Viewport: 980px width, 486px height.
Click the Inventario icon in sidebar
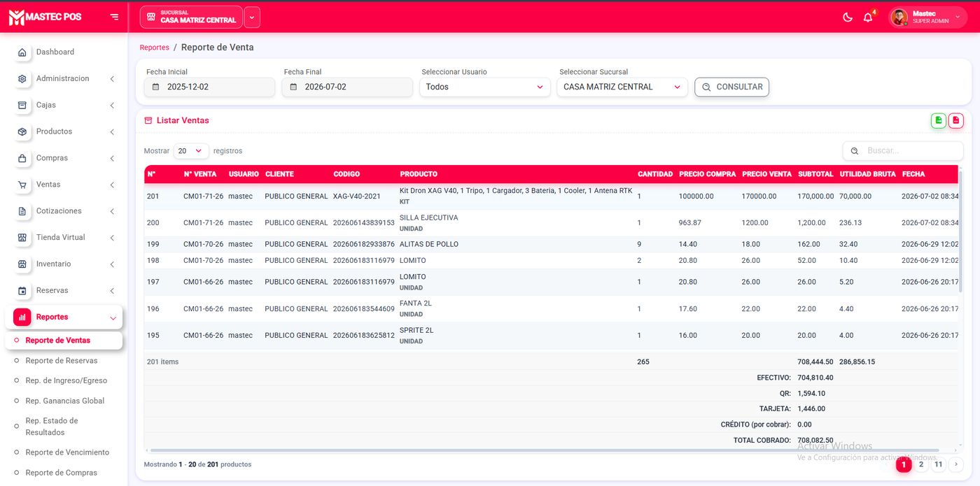[22, 264]
